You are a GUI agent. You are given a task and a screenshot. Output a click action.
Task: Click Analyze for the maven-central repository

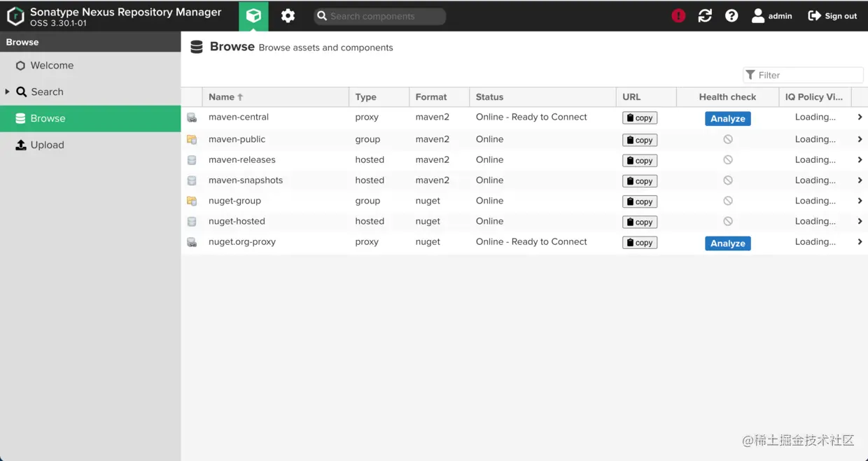pyautogui.click(x=727, y=118)
